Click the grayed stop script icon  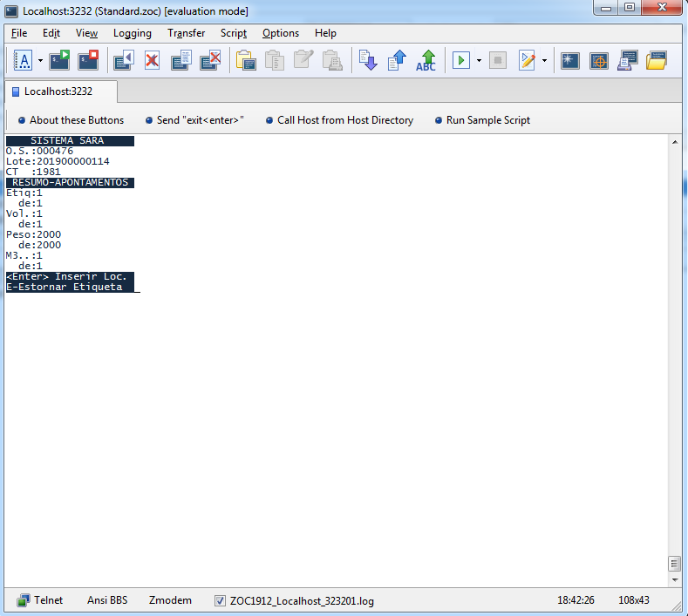[498, 60]
